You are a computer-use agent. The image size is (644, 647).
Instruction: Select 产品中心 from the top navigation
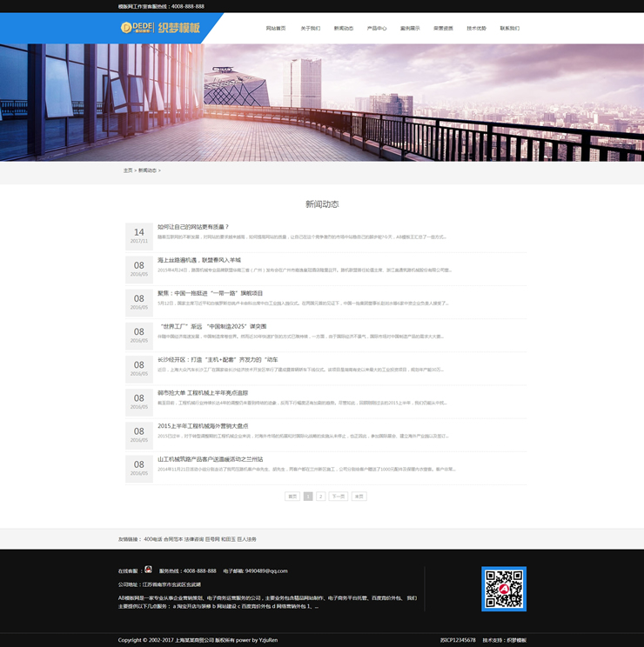(x=377, y=28)
